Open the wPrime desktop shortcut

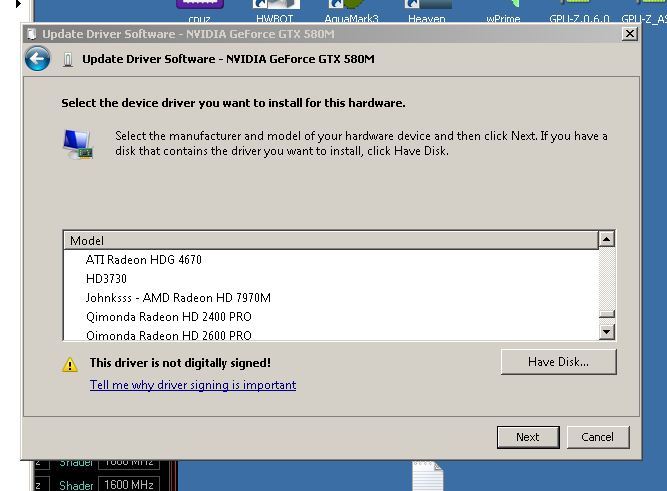coord(503,11)
